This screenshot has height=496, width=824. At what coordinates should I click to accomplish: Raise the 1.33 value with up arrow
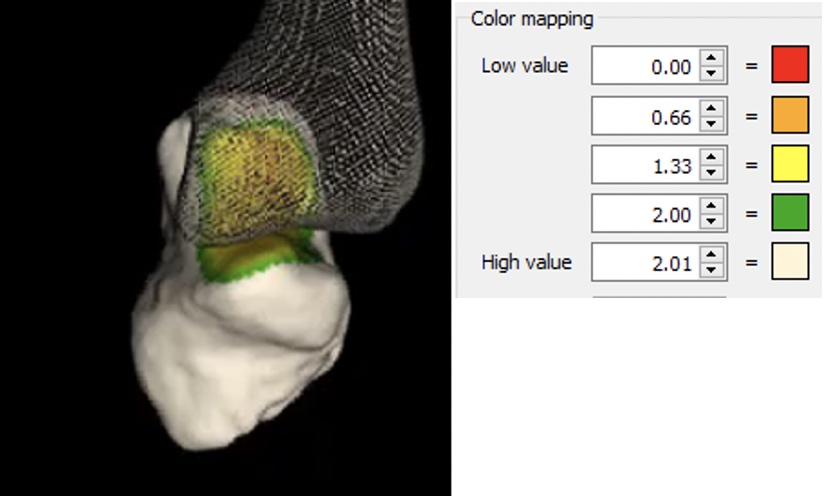point(712,157)
